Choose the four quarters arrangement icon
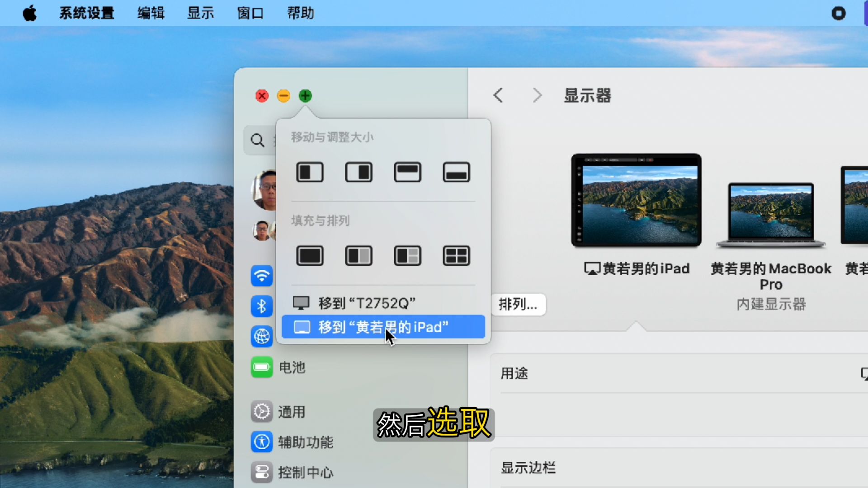The width and height of the screenshot is (868, 488). click(x=456, y=256)
